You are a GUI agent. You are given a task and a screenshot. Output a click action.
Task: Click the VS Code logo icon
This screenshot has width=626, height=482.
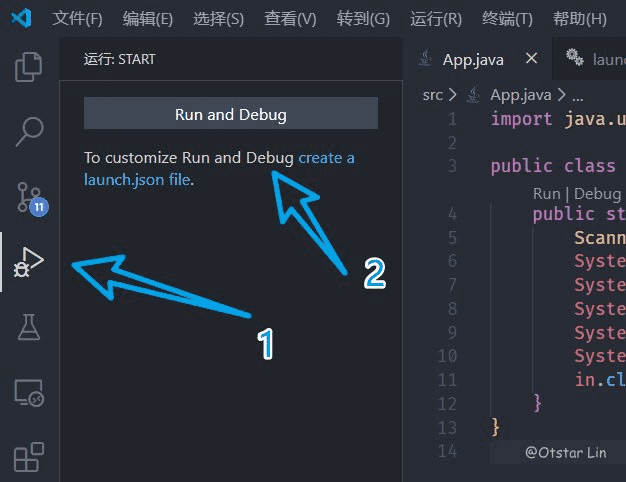click(22, 19)
